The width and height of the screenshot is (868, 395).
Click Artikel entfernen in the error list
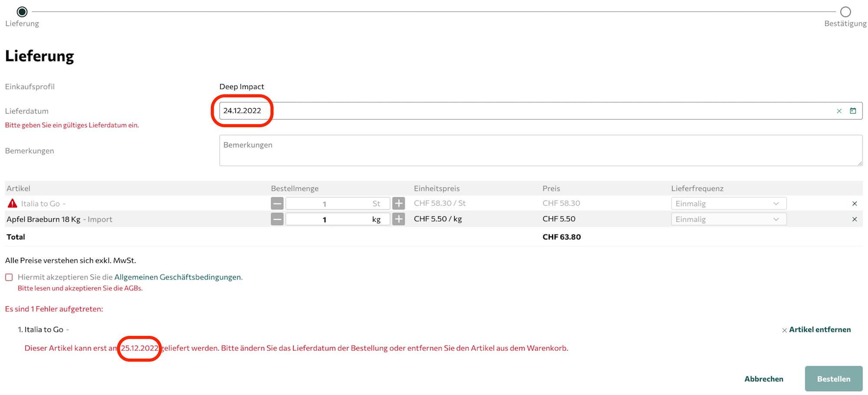pyautogui.click(x=819, y=329)
